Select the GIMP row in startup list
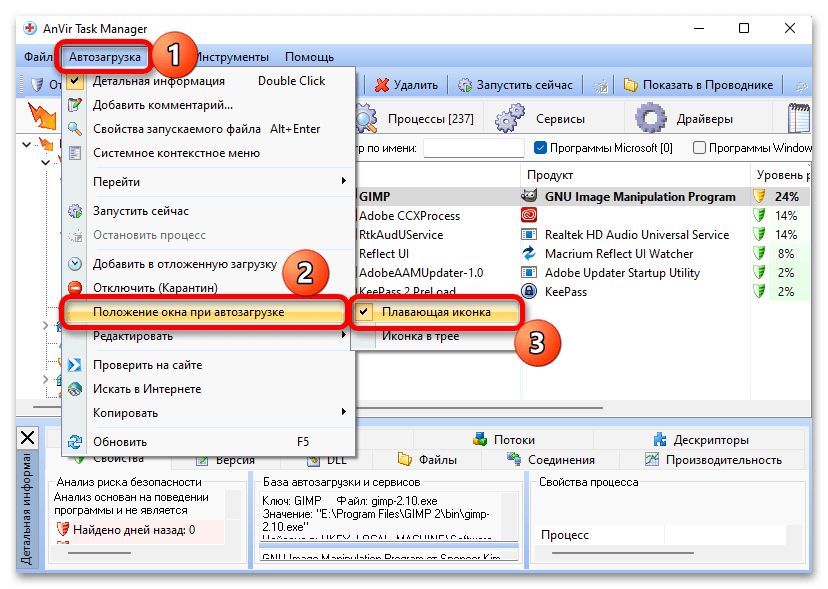 point(584,197)
